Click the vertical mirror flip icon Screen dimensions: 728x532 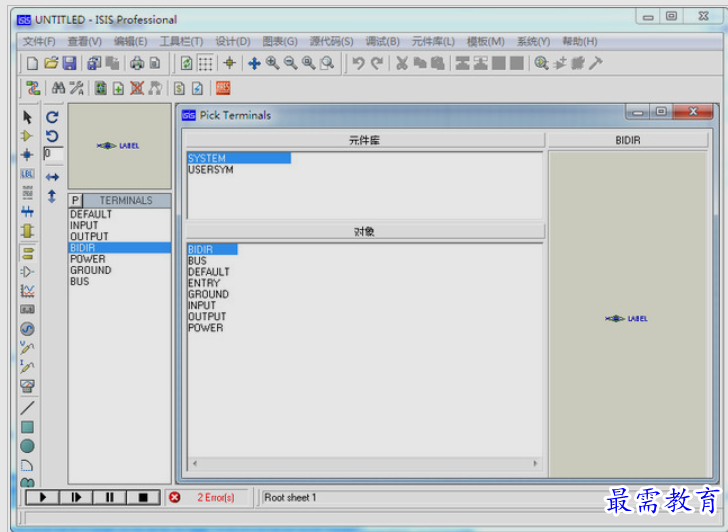(x=52, y=196)
